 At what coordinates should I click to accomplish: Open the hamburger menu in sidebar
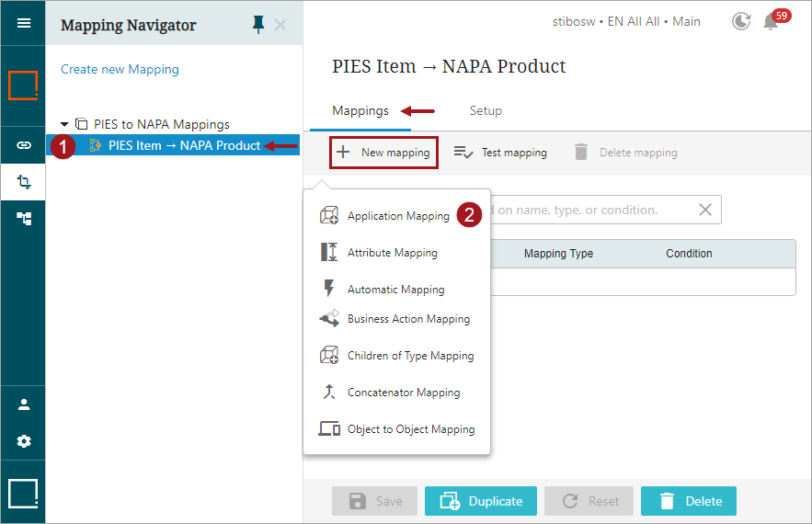(23, 23)
